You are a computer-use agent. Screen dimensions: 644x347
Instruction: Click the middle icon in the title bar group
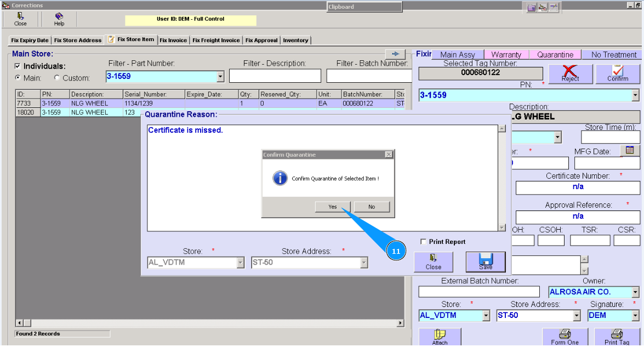(x=543, y=7)
